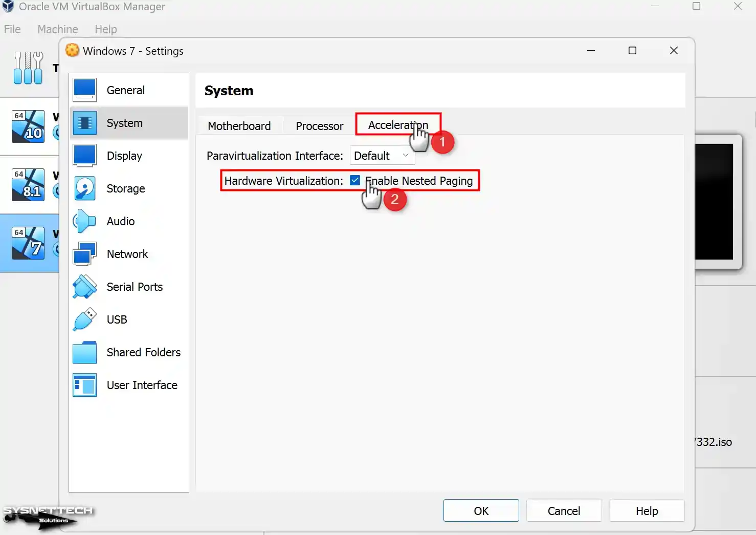Click the VirtualBox logo in the title bar
The image size is (756, 535).
8,7
